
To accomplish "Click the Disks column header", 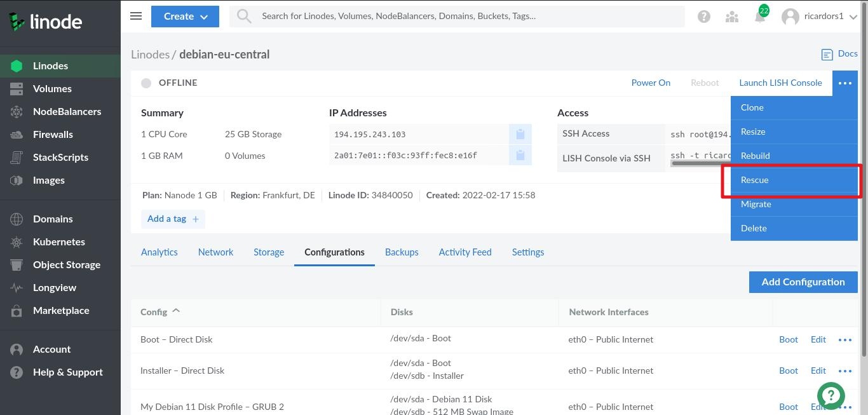I will [402, 312].
